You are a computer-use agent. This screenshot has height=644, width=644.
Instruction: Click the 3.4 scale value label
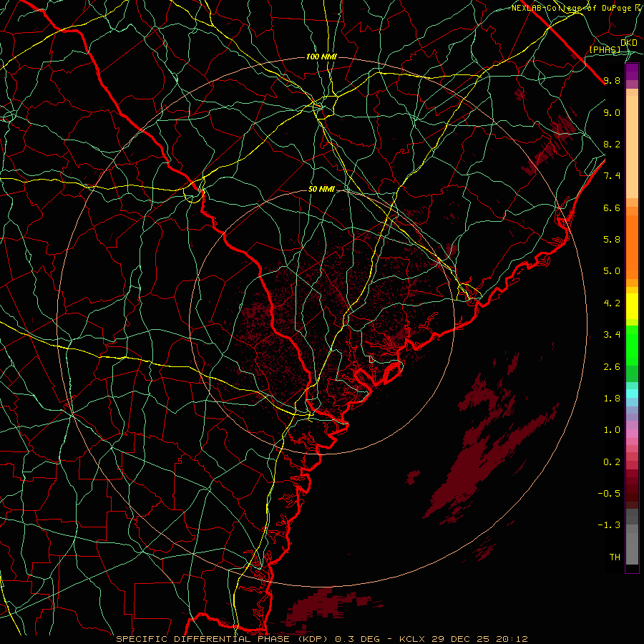tap(612, 335)
